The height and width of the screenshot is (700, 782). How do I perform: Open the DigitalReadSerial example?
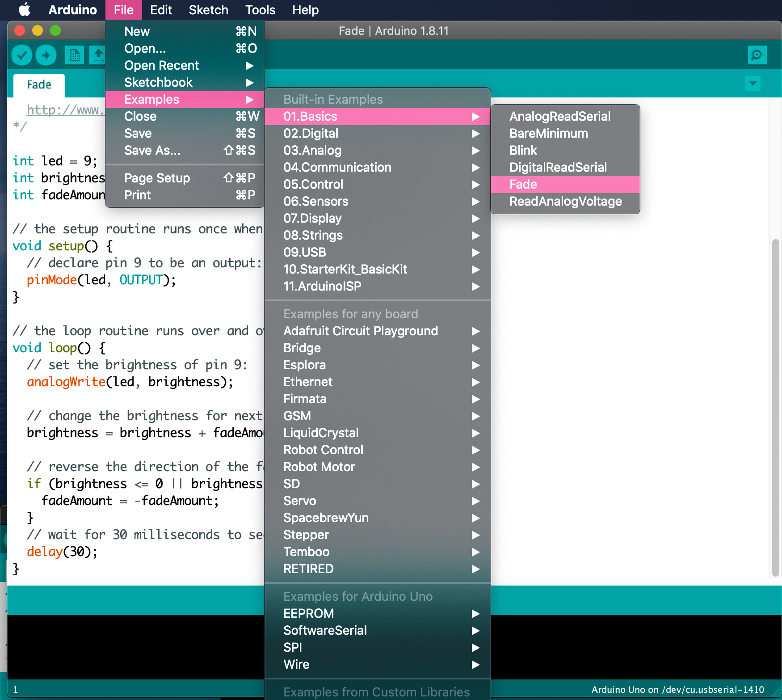pos(565,167)
